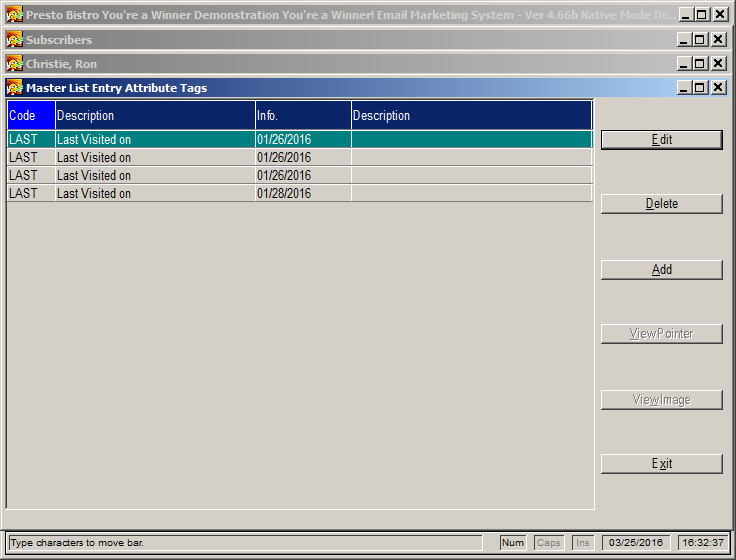Close the Subscribers window
This screenshot has height=560, width=736.
click(718, 39)
